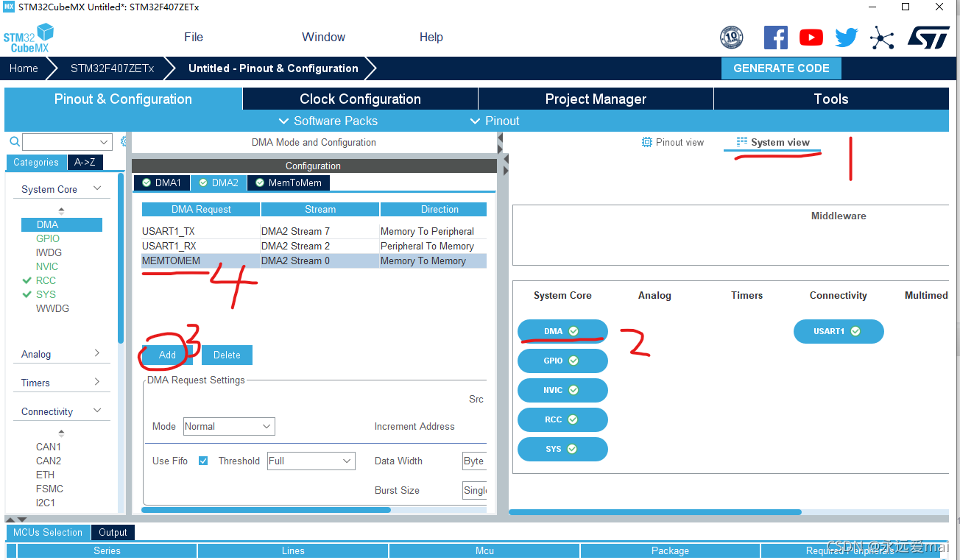Switch to Project Manager tab

[x=596, y=99]
